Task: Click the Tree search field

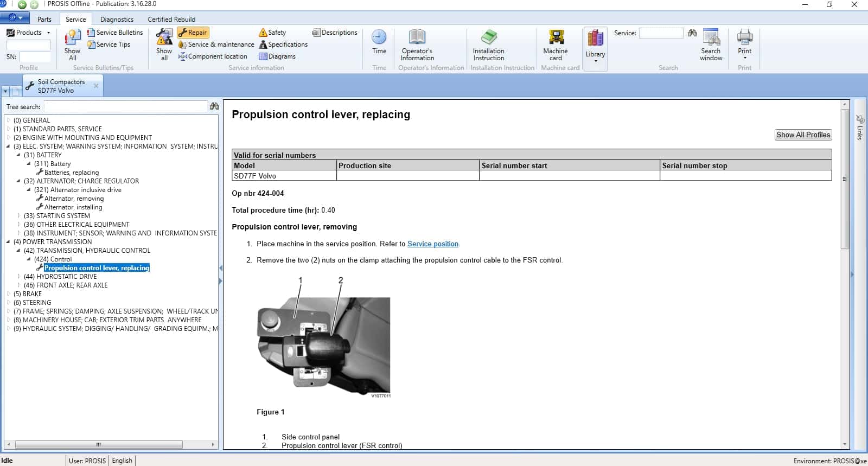Action: pos(126,107)
